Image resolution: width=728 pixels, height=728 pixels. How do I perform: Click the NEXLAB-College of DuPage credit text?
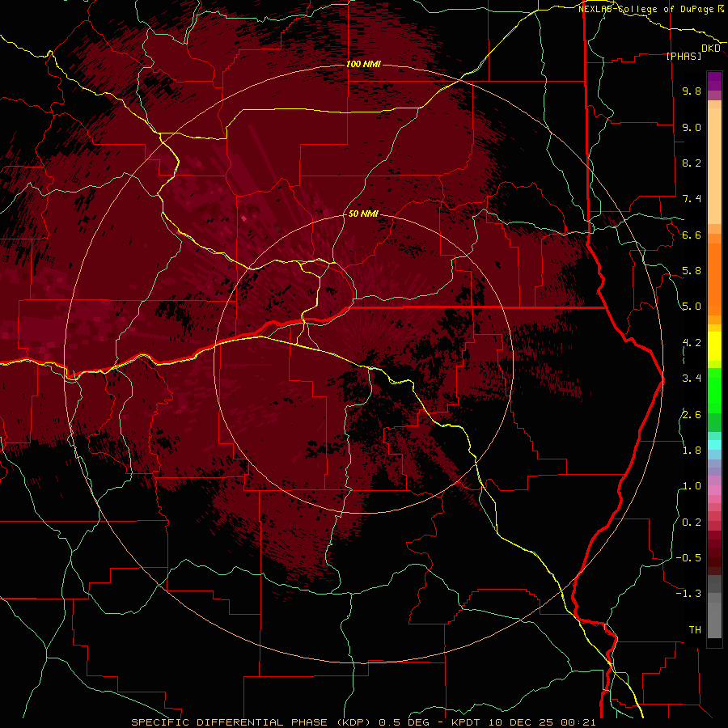coord(645,9)
